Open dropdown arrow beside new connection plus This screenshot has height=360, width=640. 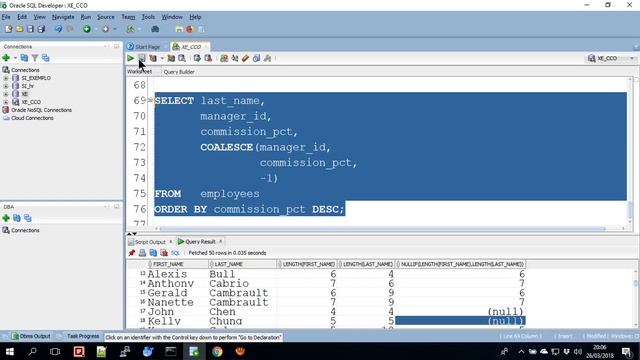click(x=15, y=58)
